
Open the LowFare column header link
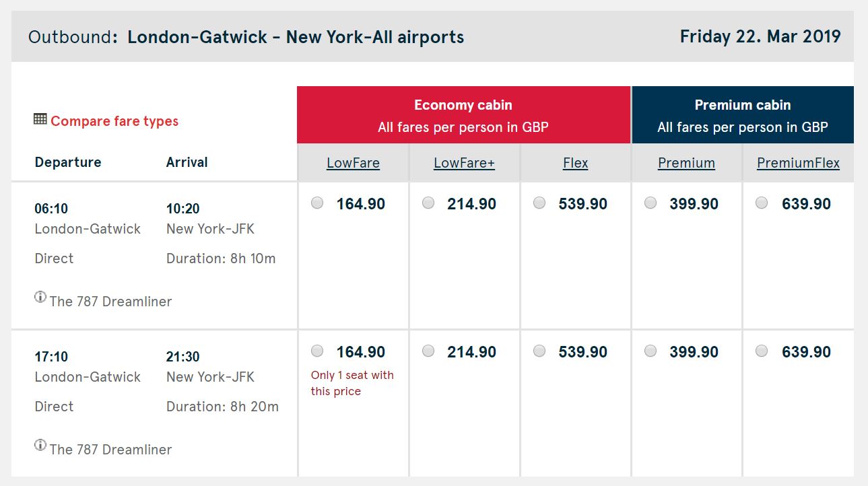coord(353,163)
